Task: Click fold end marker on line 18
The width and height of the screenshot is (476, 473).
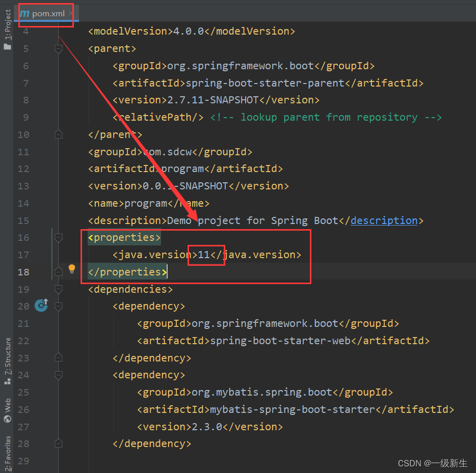Action: point(58,272)
